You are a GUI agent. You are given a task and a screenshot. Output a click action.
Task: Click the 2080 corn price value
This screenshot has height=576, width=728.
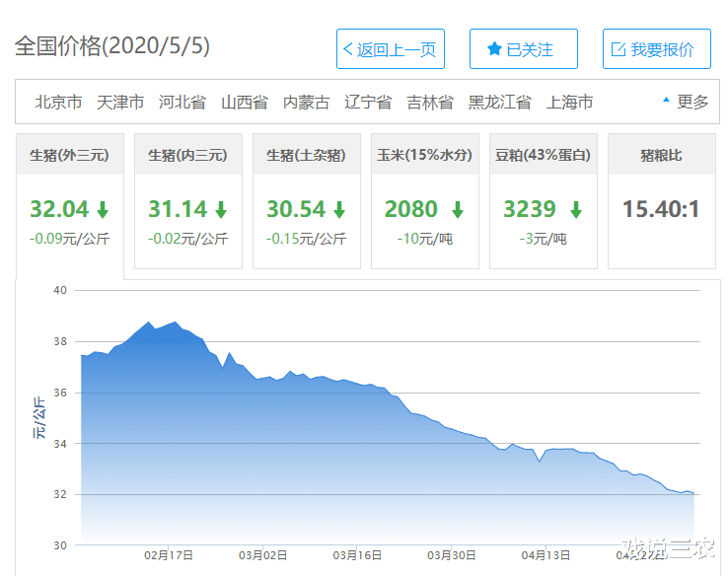pyautogui.click(x=411, y=209)
